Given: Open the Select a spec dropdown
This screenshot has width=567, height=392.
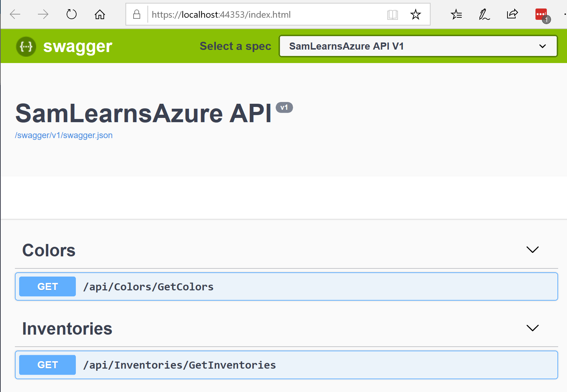Looking at the screenshot, I should pos(418,46).
